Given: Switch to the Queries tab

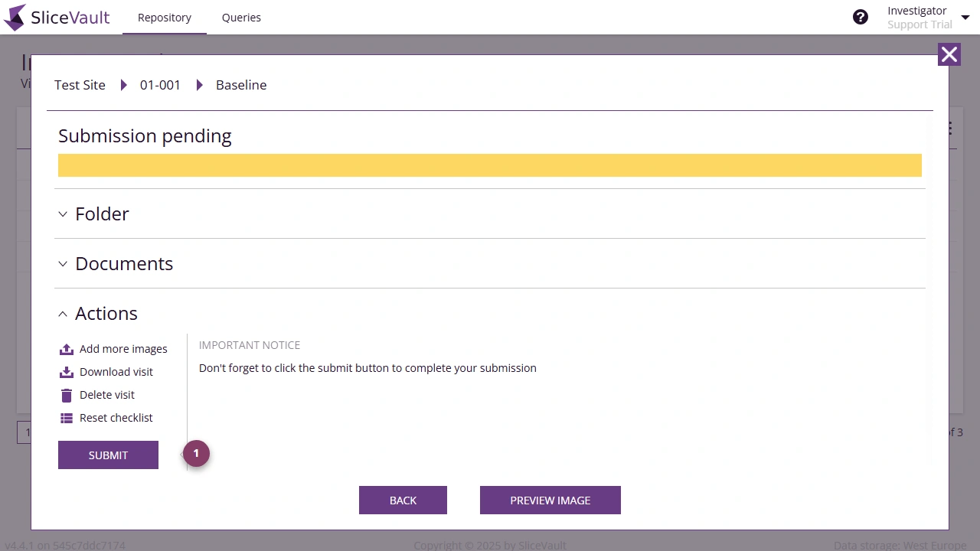Looking at the screenshot, I should pos(241,17).
